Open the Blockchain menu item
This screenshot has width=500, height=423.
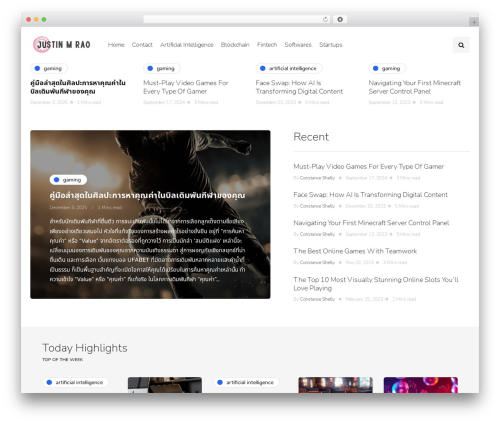(x=235, y=45)
